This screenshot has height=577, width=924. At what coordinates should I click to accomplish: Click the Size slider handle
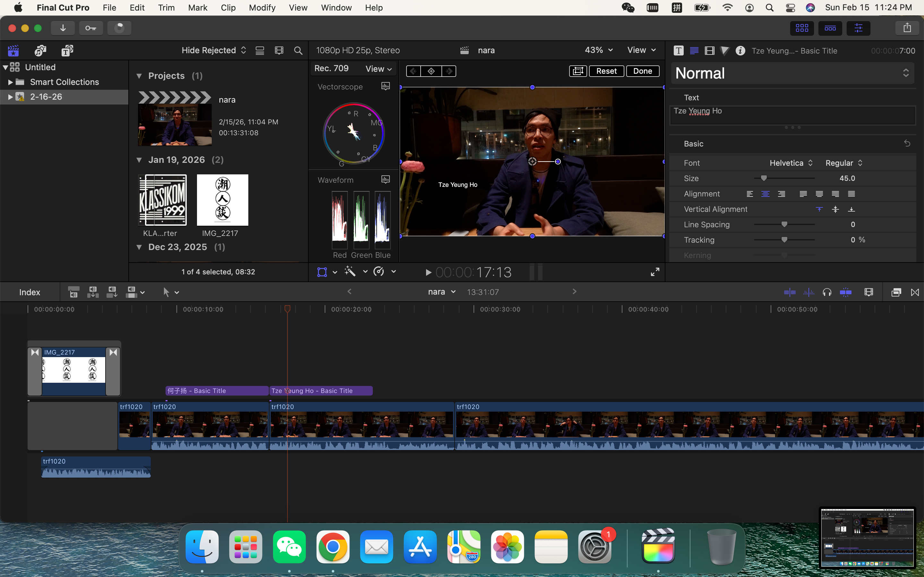[x=763, y=178]
